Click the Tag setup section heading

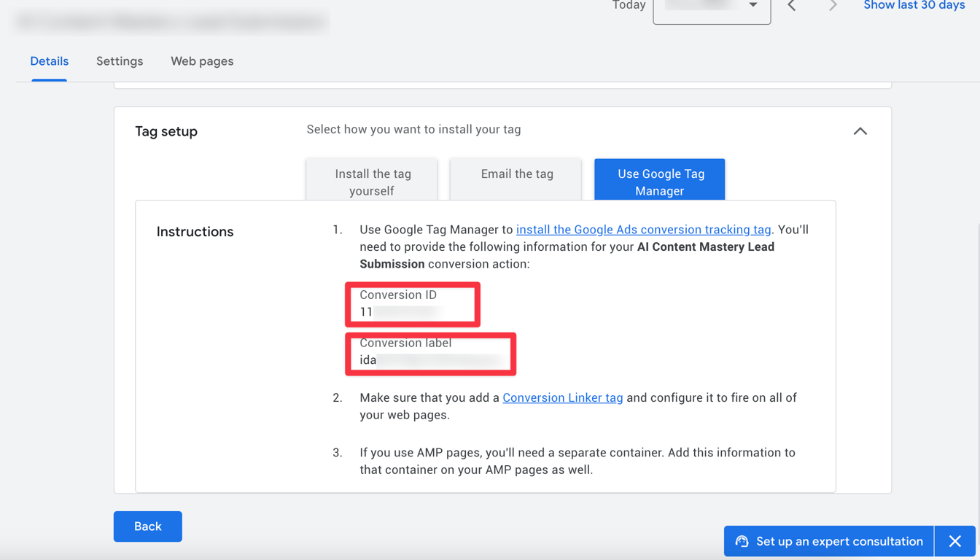[166, 131]
